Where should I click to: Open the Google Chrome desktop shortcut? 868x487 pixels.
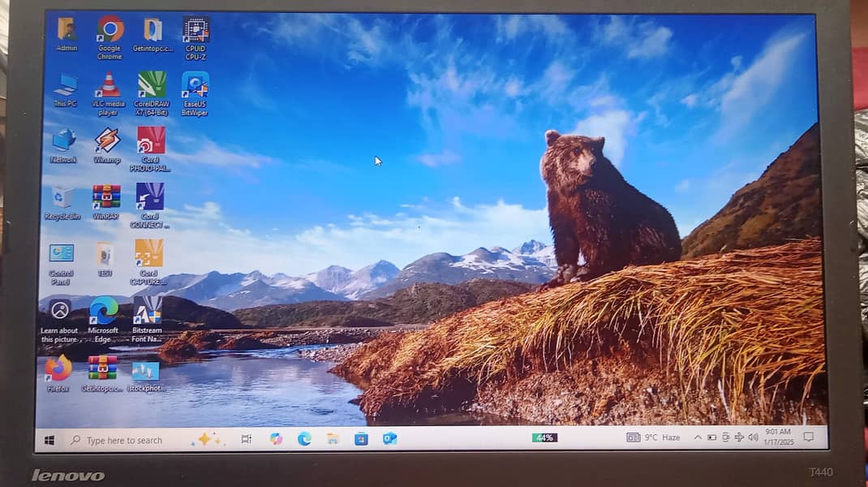click(x=110, y=31)
